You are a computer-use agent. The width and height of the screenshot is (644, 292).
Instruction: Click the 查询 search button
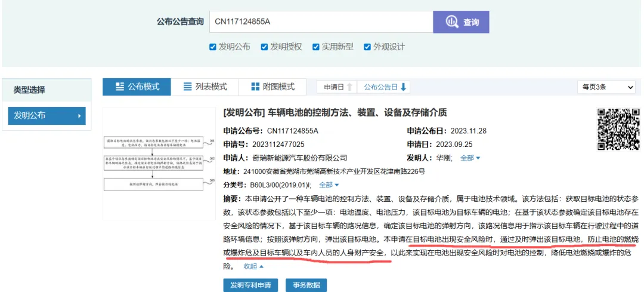point(461,22)
